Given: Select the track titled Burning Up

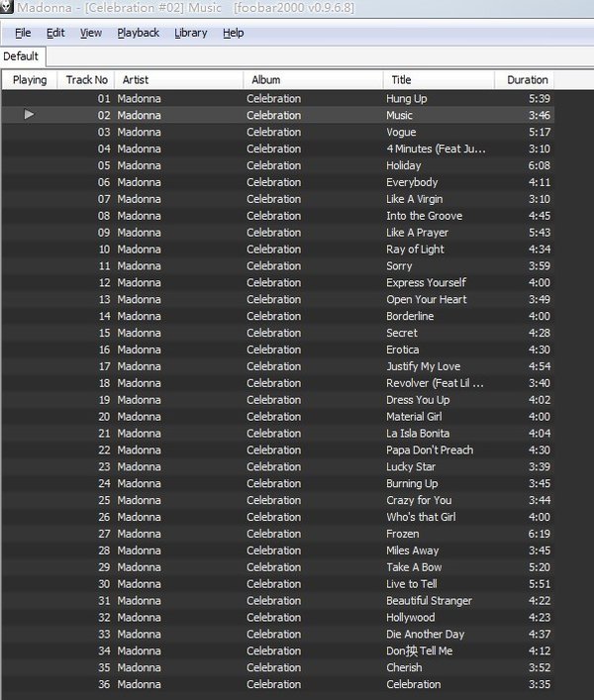Looking at the screenshot, I should [278, 483].
